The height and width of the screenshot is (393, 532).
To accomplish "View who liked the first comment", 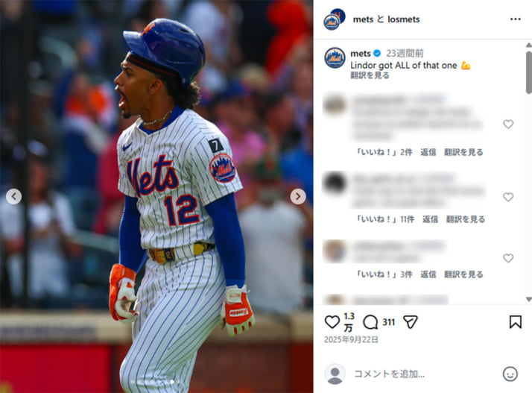I will click(384, 152).
